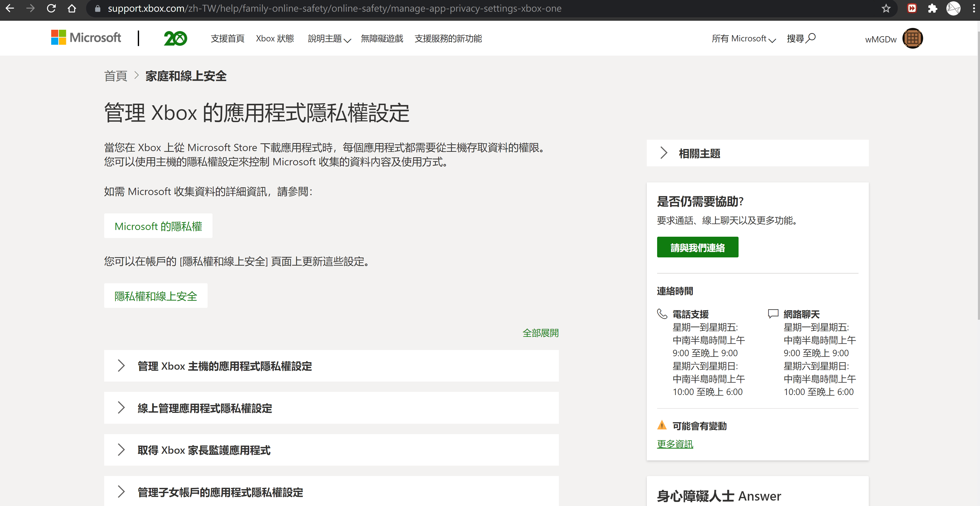Click the 連絡時間 heading
This screenshot has width=980, height=506.
pos(675,291)
